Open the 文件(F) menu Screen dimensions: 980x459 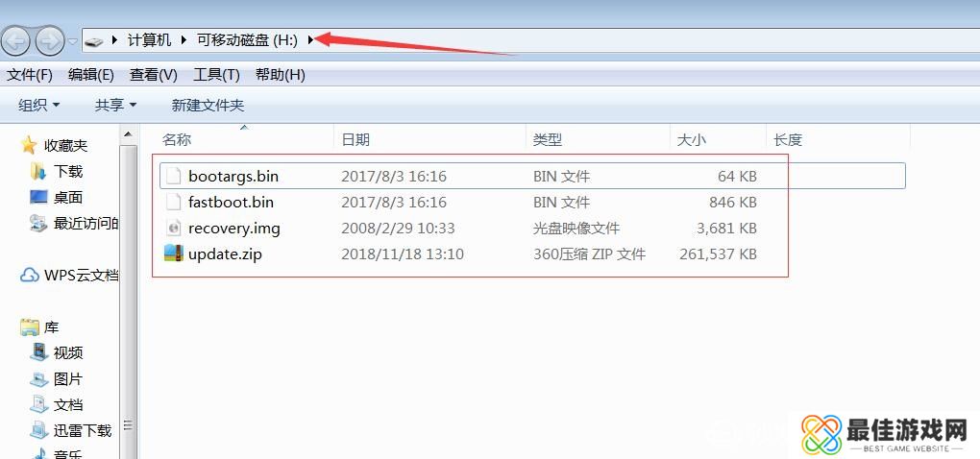[x=30, y=75]
